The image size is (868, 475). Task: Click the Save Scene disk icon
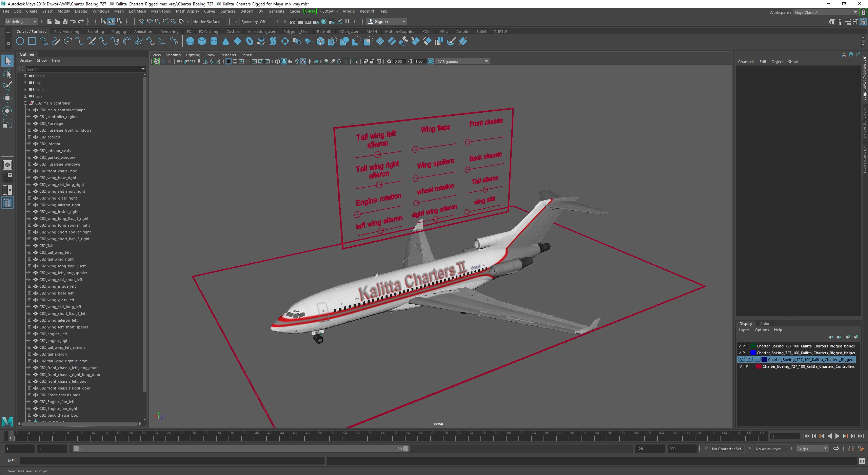65,21
